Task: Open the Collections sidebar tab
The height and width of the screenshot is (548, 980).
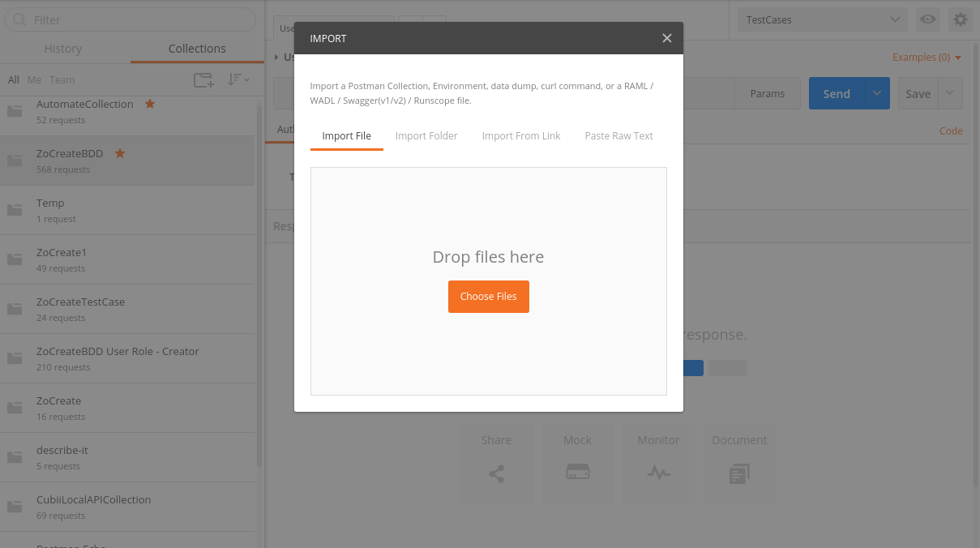Action: [197, 49]
